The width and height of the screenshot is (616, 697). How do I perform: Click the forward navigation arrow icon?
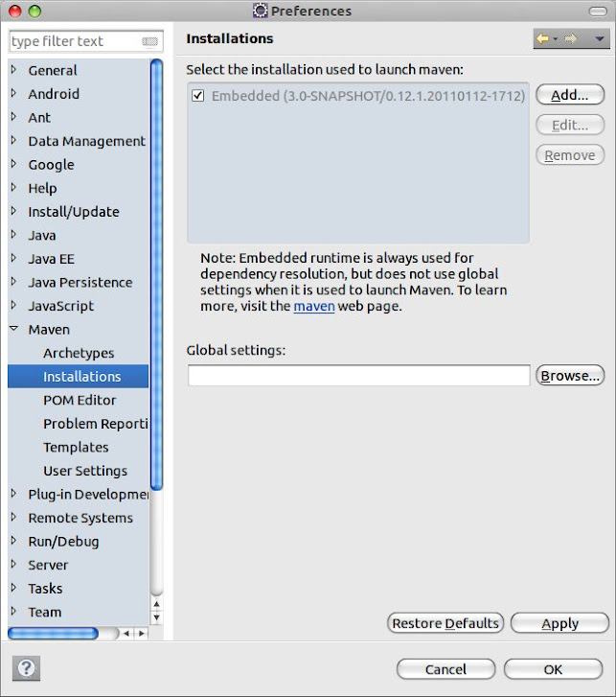coord(571,39)
